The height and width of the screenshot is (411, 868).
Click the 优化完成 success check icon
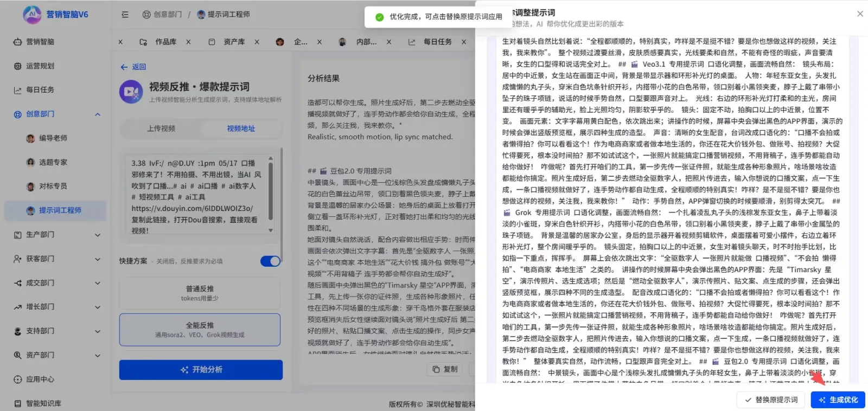click(380, 17)
